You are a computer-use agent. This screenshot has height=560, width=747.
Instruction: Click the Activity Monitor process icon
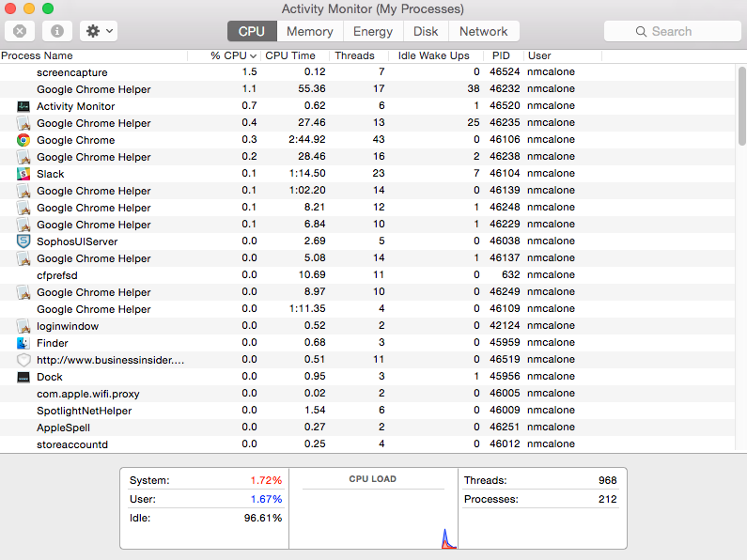click(23, 106)
